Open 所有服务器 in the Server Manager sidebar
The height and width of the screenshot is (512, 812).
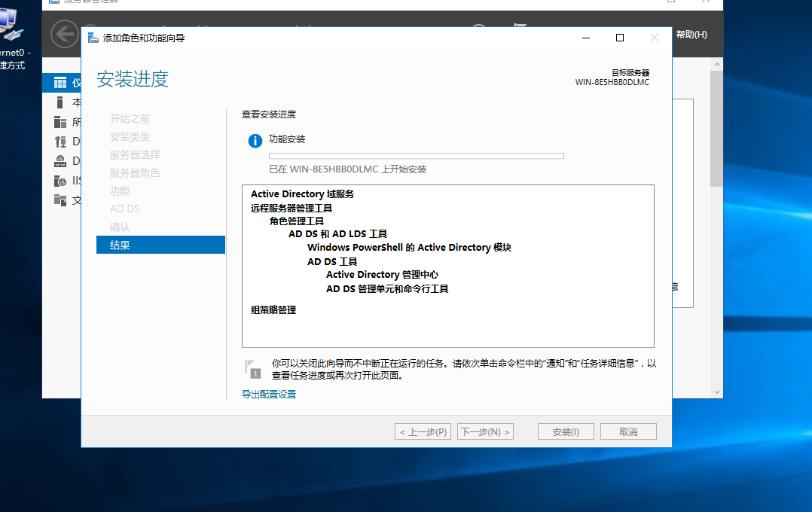click(62, 121)
